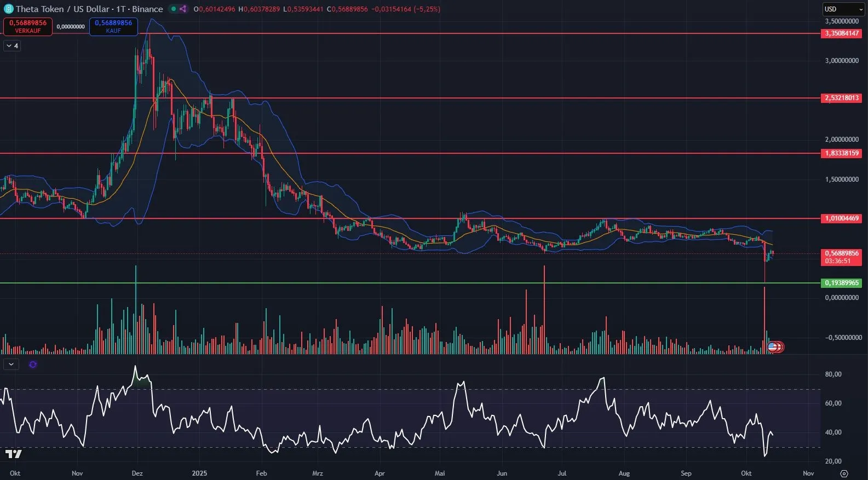868x480 pixels.
Task: Open the TradingView logo at bottom left
Action: pos(14,454)
